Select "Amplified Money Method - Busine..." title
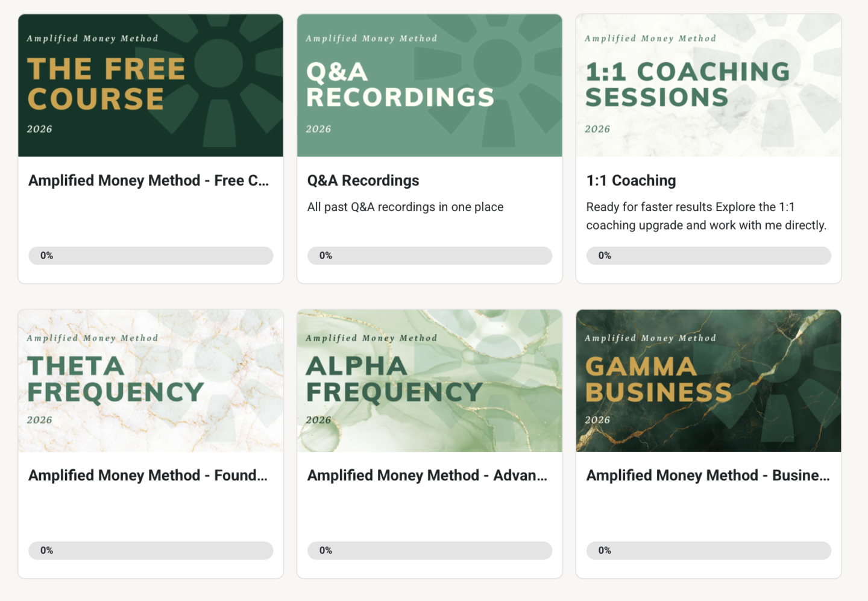Viewport: 868px width, 601px height. (x=708, y=476)
